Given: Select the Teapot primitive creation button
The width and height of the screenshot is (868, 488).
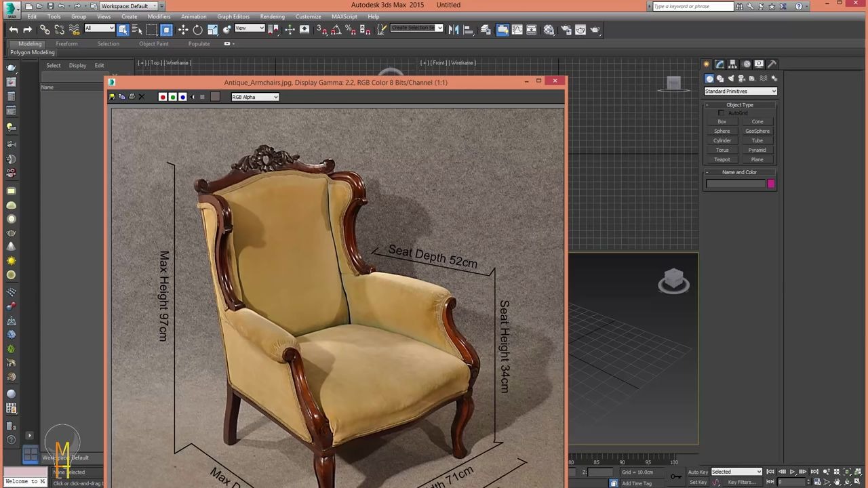Looking at the screenshot, I should click(722, 159).
